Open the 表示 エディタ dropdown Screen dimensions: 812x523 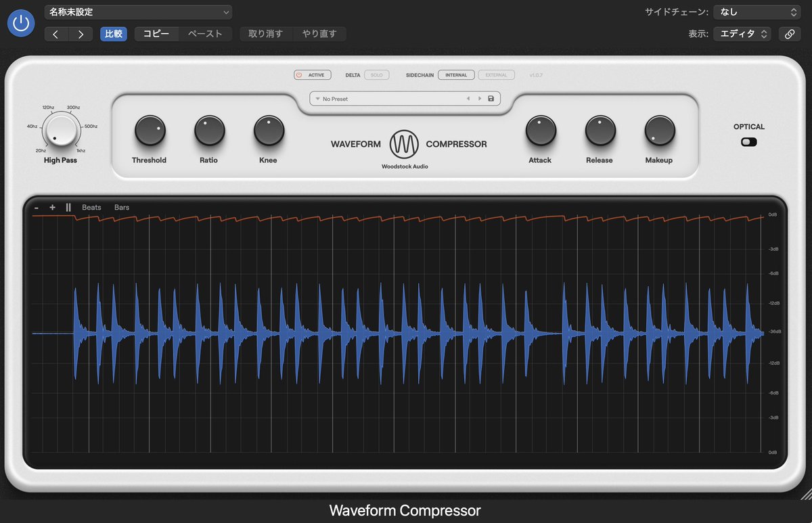point(742,34)
